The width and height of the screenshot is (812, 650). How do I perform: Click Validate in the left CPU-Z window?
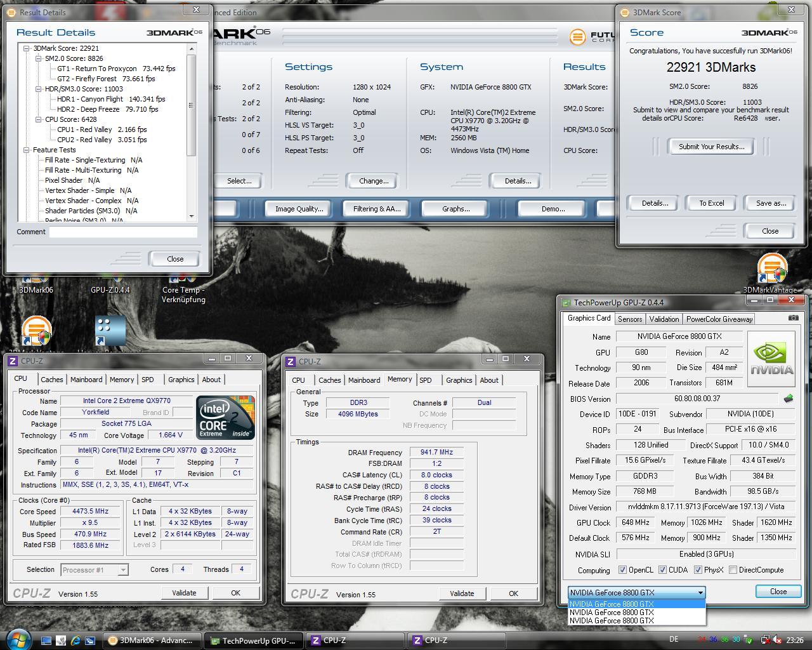(x=184, y=593)
